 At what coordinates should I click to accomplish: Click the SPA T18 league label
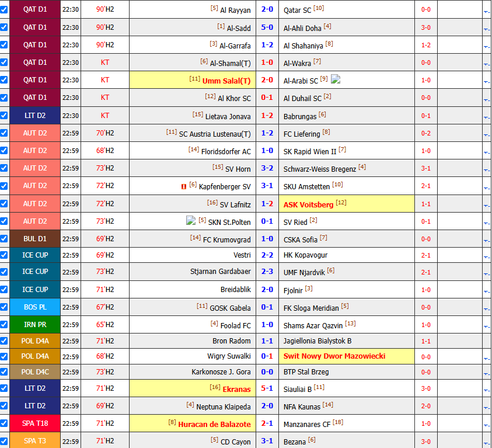click(35, 423)
